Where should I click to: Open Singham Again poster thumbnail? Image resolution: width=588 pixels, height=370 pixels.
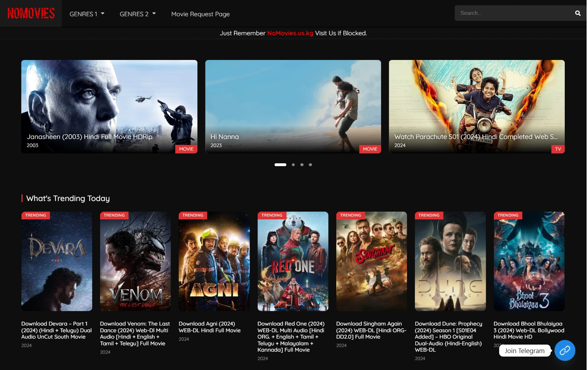372,261
